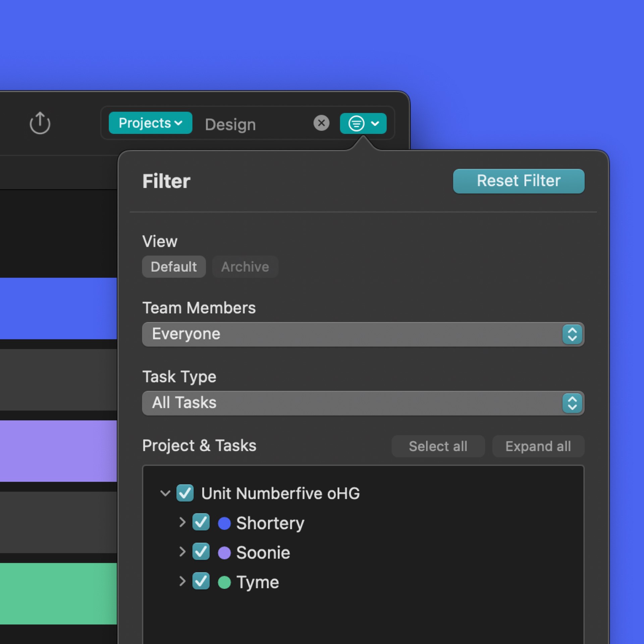Image resolution: width=644 pixels, height=644 pixels.
Task: Expand the Shortery project tasks
Action: 182,522
